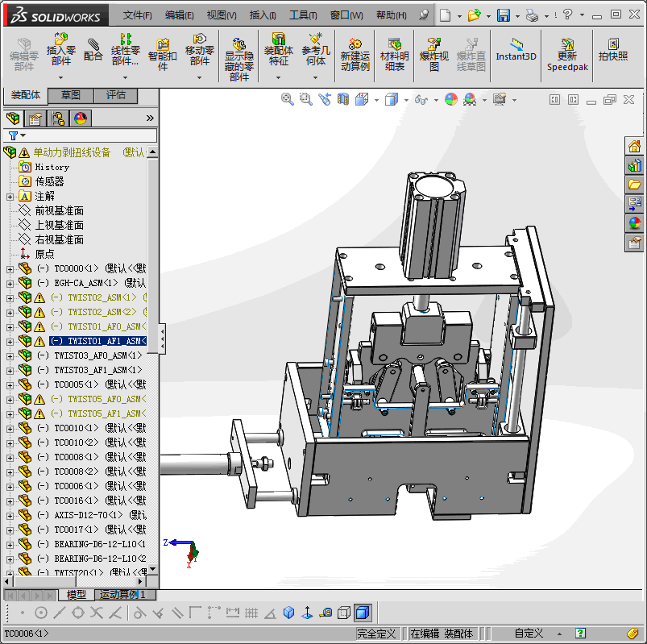Click Show Hidden Components (显示隐藏的零部件)

coord(239,60)
